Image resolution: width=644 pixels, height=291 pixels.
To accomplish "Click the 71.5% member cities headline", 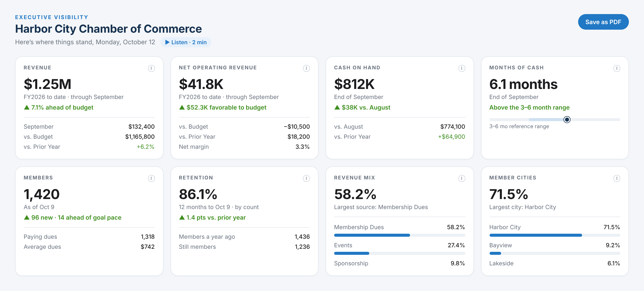I will click(x=508, y=194).
